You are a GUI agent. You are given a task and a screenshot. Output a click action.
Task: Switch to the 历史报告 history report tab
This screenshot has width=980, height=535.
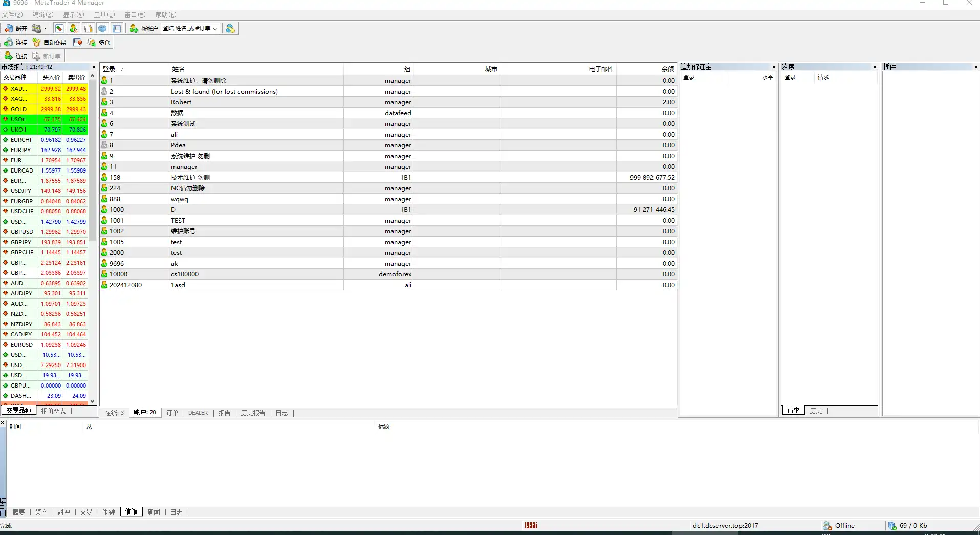[x=253, y=413]
